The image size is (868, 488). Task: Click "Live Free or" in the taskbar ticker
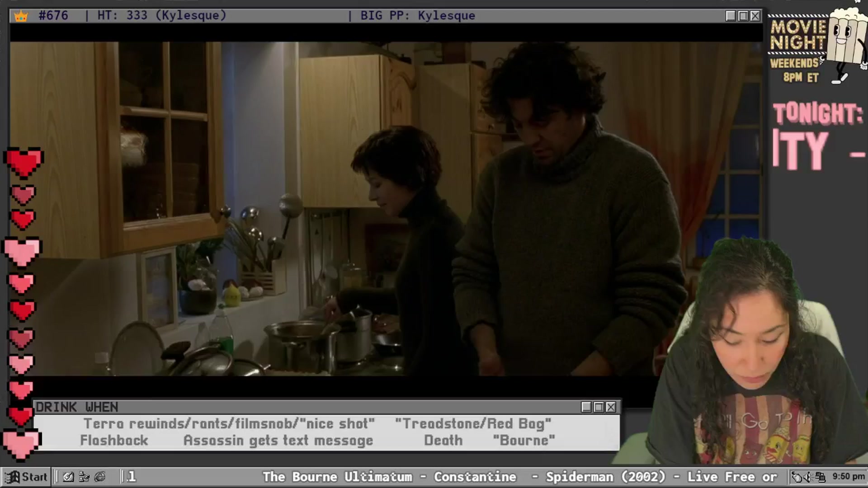pos(732,477)
